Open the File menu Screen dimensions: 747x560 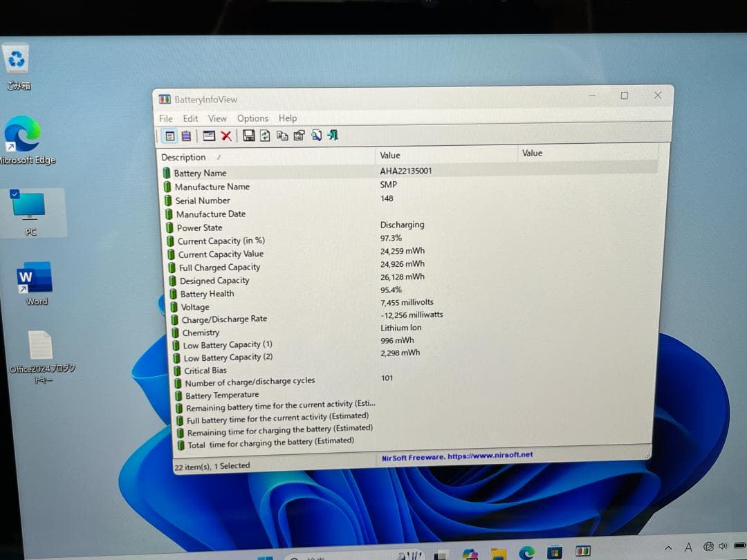pyautogui.click(x=166, y=119)
